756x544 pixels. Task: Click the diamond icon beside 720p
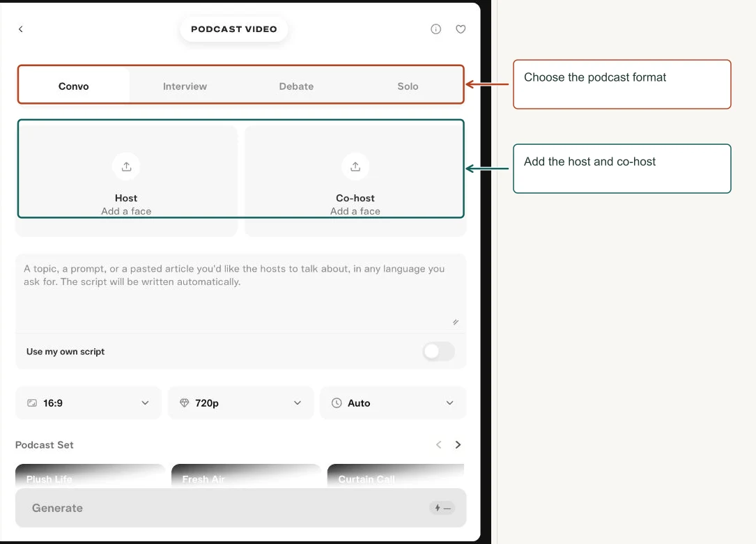(x=184, y=403)
